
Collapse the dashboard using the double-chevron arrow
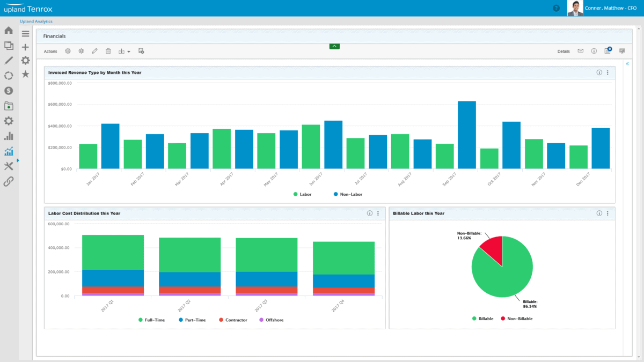627,63
